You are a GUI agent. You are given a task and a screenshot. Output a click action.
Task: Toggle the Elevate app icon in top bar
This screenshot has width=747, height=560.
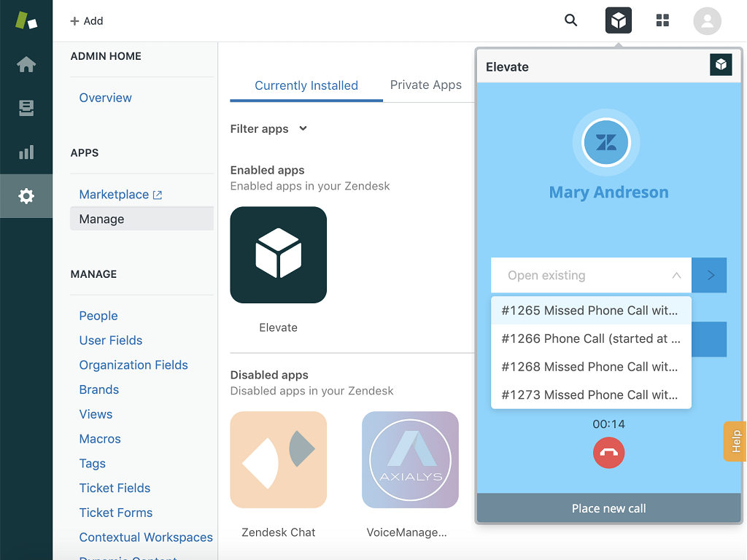(619, 20)
